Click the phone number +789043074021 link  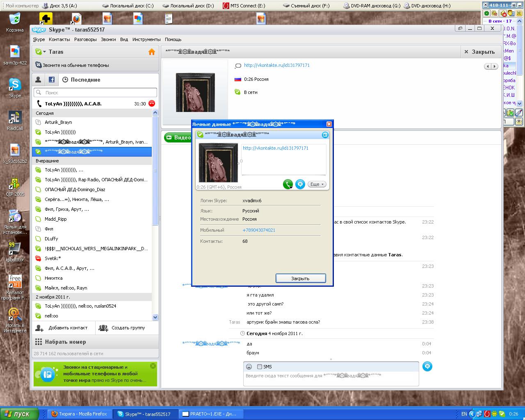pos(259,230)
